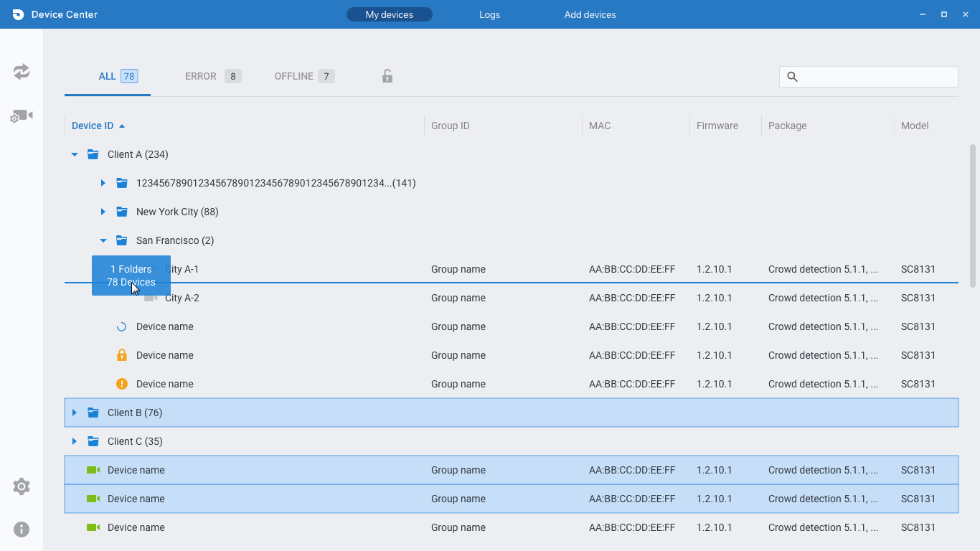980x551 pixels.
Task: Expand the Client C folder
Action: pyautogui.click(x=75, y=441)
